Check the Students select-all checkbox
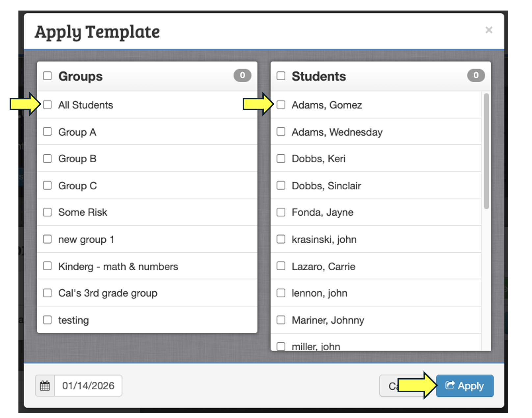 [x=281, y=76]
